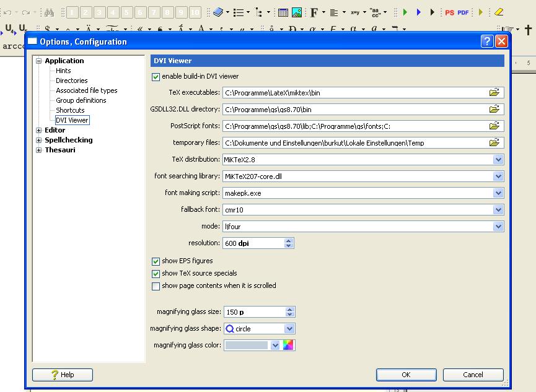Screen dimensions: 536x392
Task: Browse for temporary files folder
Action: pyautogui.click(x=494, y=142)
